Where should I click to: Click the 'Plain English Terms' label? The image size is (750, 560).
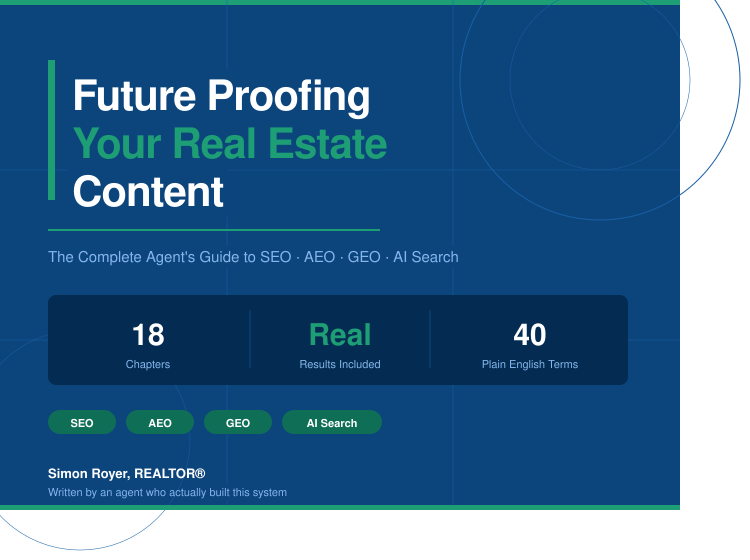click(x=529, y=364)
